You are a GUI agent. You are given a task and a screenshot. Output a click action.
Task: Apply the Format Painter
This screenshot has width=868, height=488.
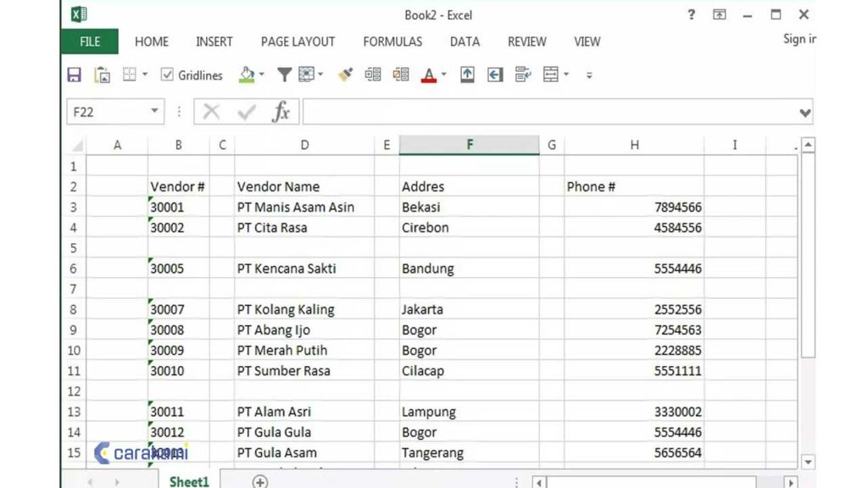(x=345, y=75)
